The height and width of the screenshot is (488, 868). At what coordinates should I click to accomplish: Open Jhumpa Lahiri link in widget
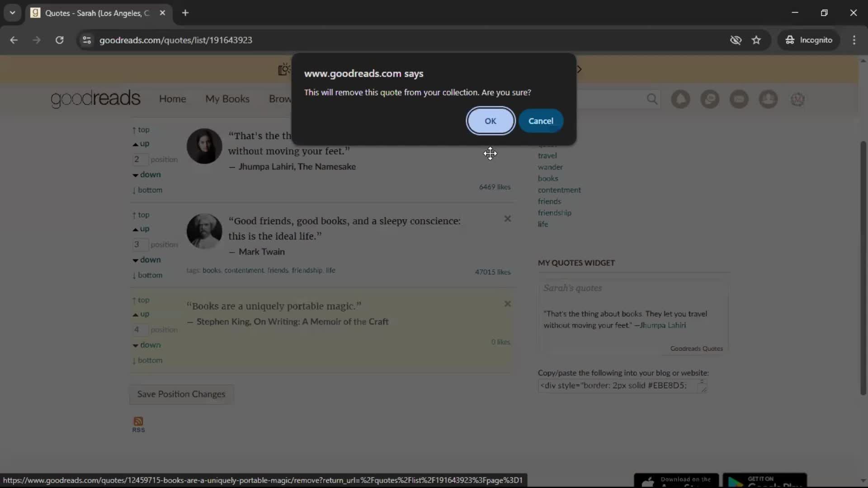click(x=663, y=325)
